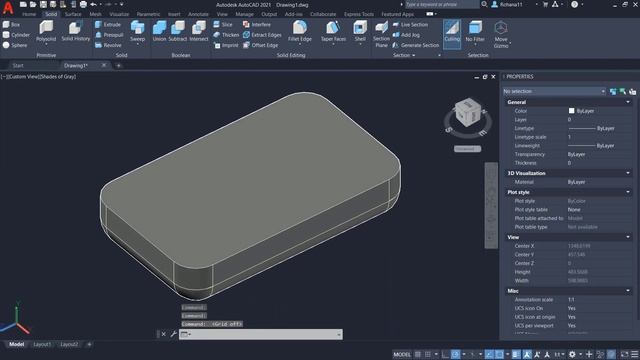Click the Undo arrow
640x360 pixels.
pos(93,4)
